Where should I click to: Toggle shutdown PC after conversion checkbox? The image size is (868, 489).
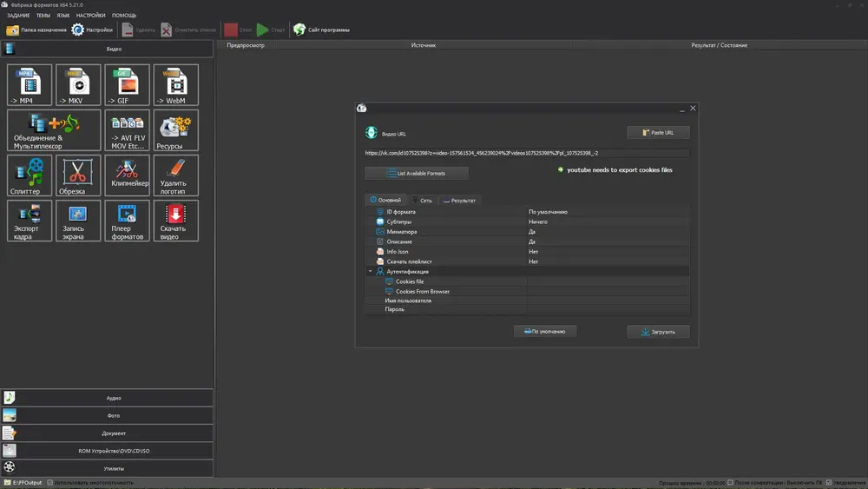click(731, 482)
